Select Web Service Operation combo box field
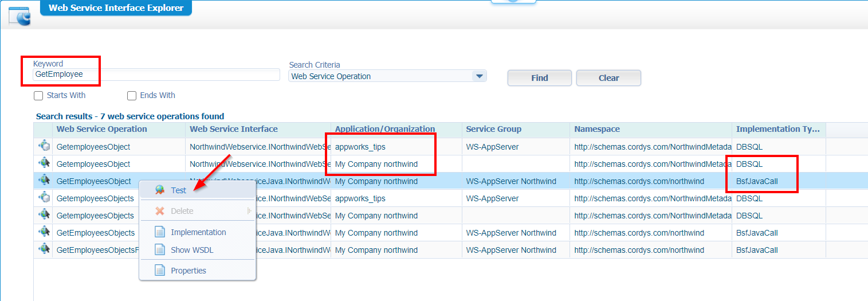The width and height of the screenshot is (868, 301). pyautogui.click(x=379, y=76)
